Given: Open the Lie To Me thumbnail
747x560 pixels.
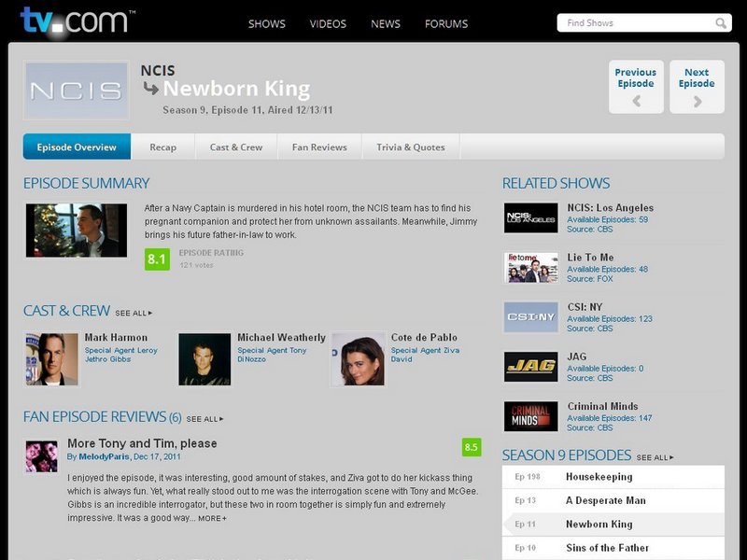Looking at the screenshot, I should 530,268.
